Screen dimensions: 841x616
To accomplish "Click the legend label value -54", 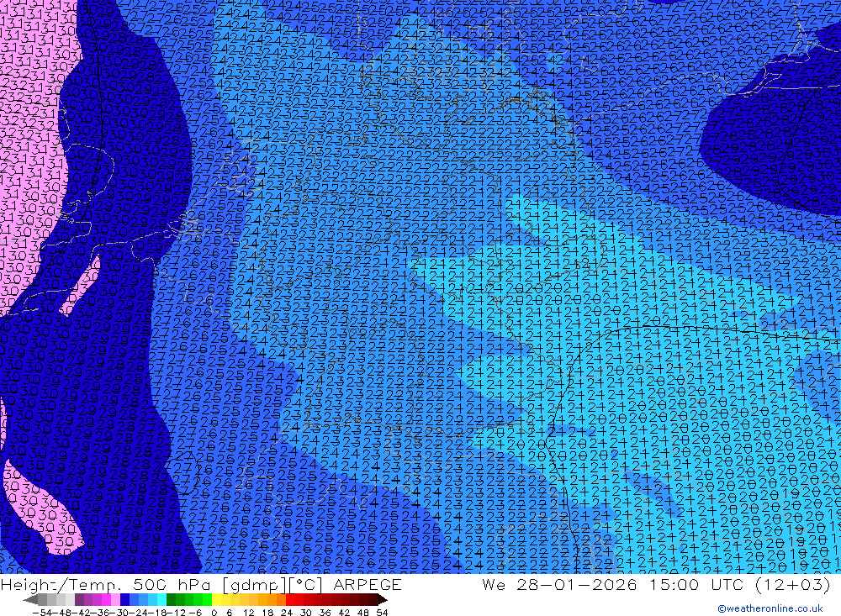I will point(42,613).
